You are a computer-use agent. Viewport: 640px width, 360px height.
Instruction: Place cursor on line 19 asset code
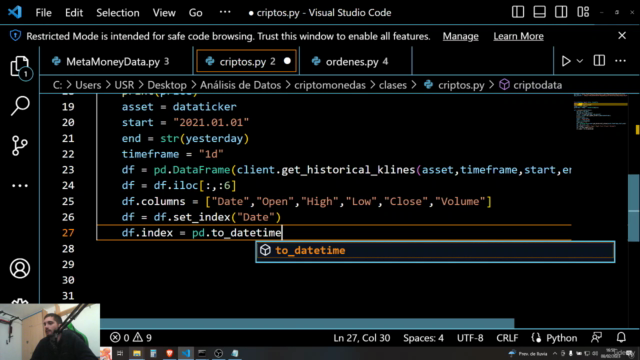click(179, 107)
